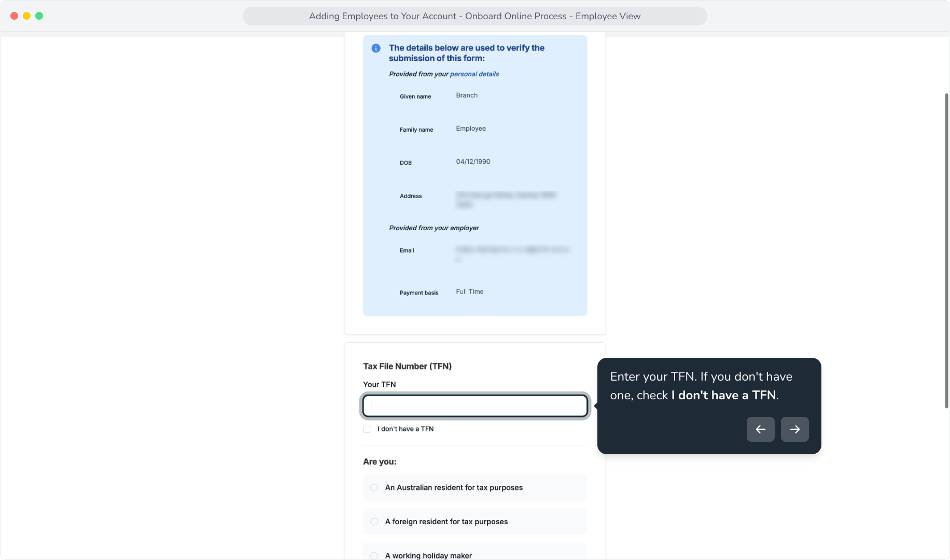This screenshot has width=950, height=560.
Task: Check the I don't have a TFN box
Action: coord(367,429)
